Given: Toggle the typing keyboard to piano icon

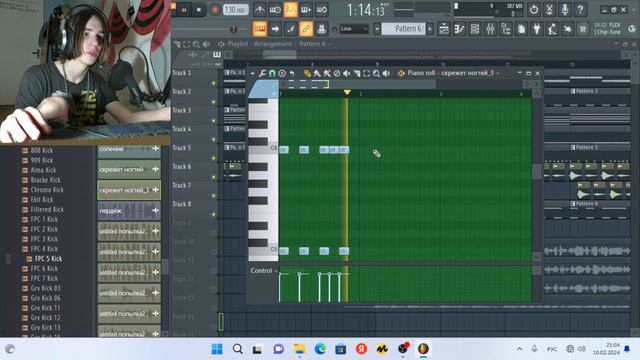Looking at the screenshot, I should (260, 29).
